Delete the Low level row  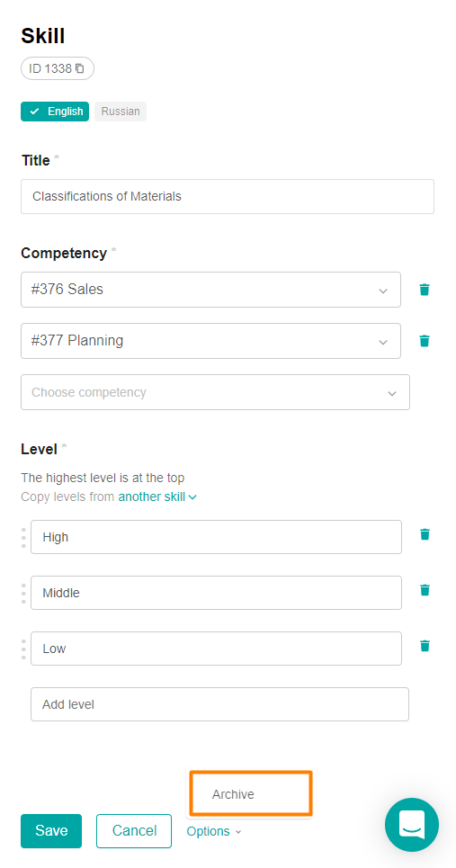pos(425,646)
